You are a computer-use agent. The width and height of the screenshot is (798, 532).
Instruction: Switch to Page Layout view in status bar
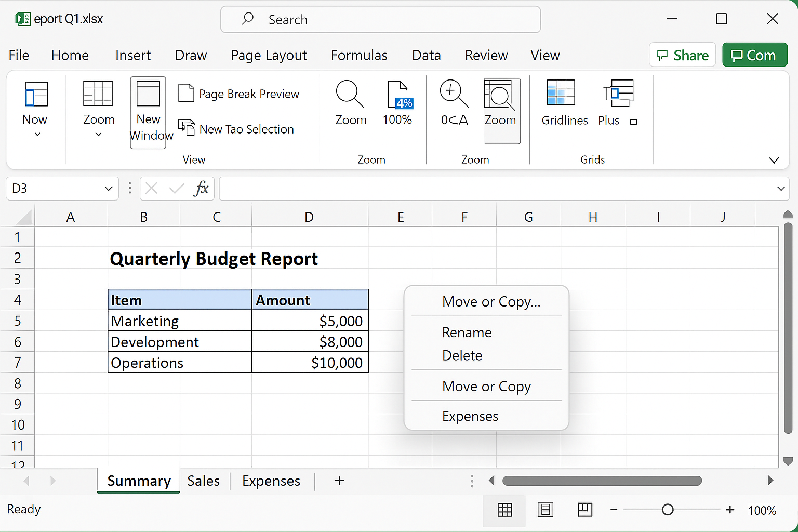click(545, 510)
